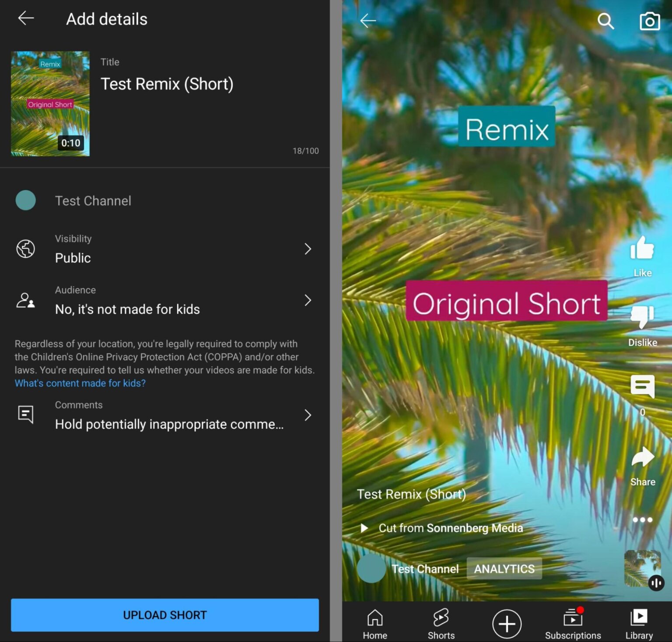Switch to the Shorts tab

click(x=441, y=623)
